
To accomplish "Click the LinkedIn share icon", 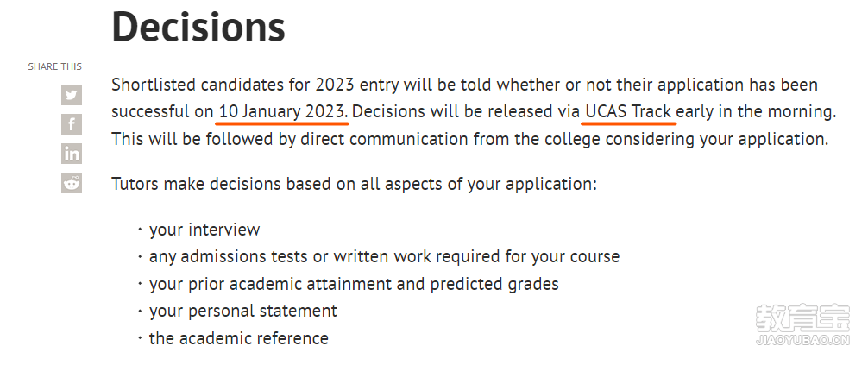I will point(72,154).
